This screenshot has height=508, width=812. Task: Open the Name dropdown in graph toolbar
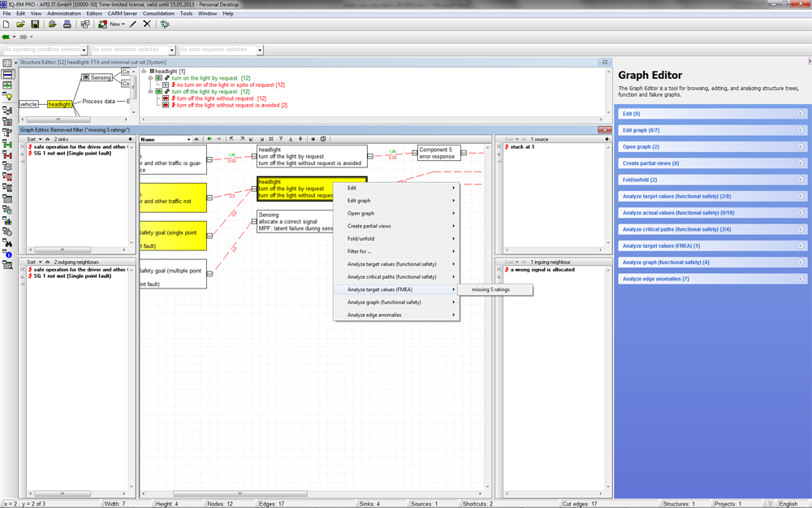tap(188, 140)
